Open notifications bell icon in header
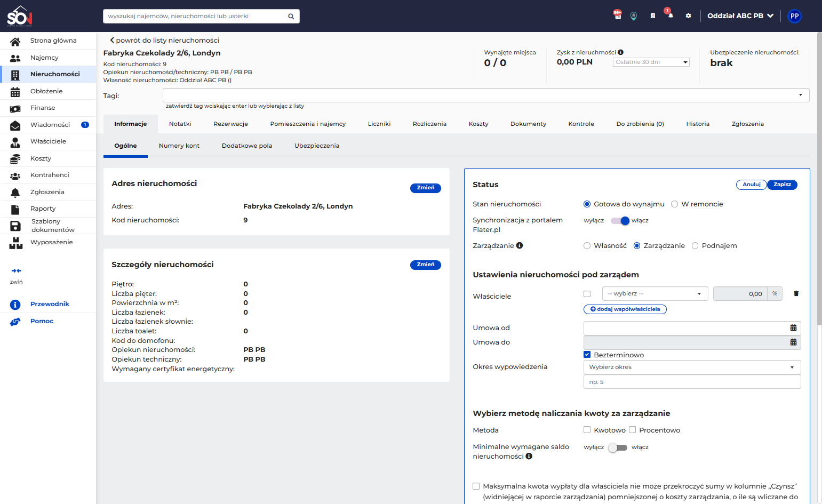This screenshot has width=822, height=504. (x=671, y=16)
